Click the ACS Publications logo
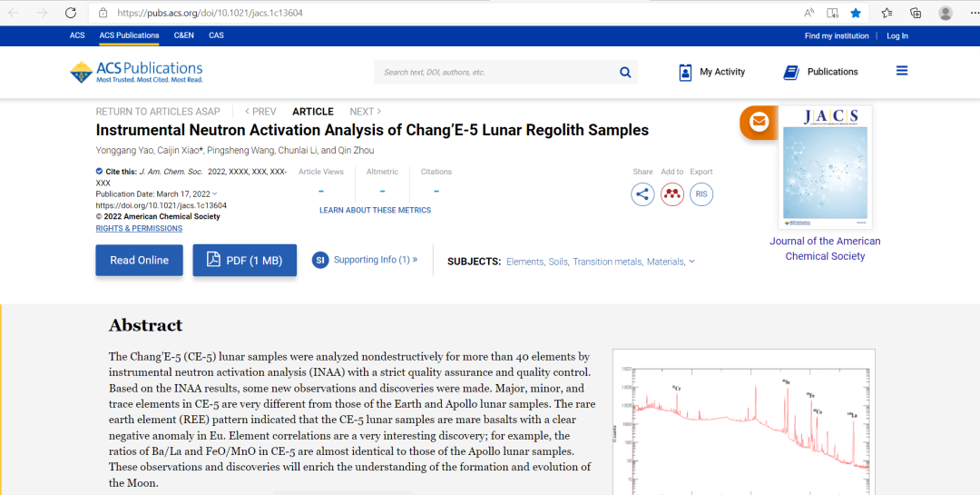The height and width of the screenshot is (495, 980). click(x=136, y=73)
